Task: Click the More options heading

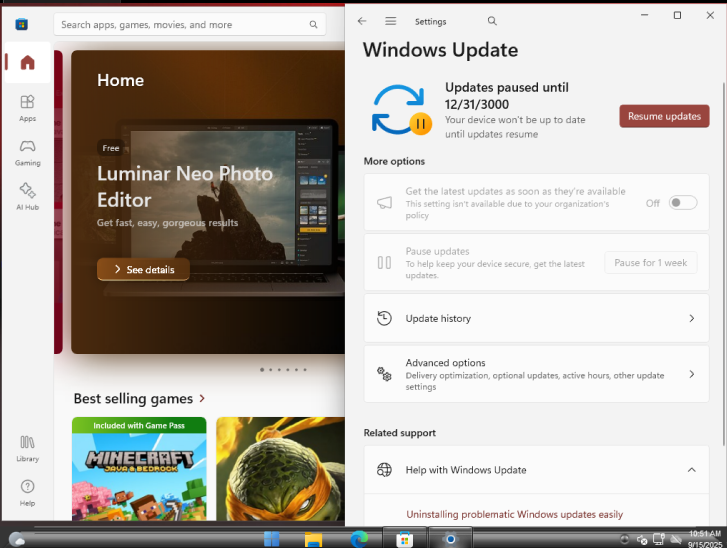Action: [x=394, y=161]
